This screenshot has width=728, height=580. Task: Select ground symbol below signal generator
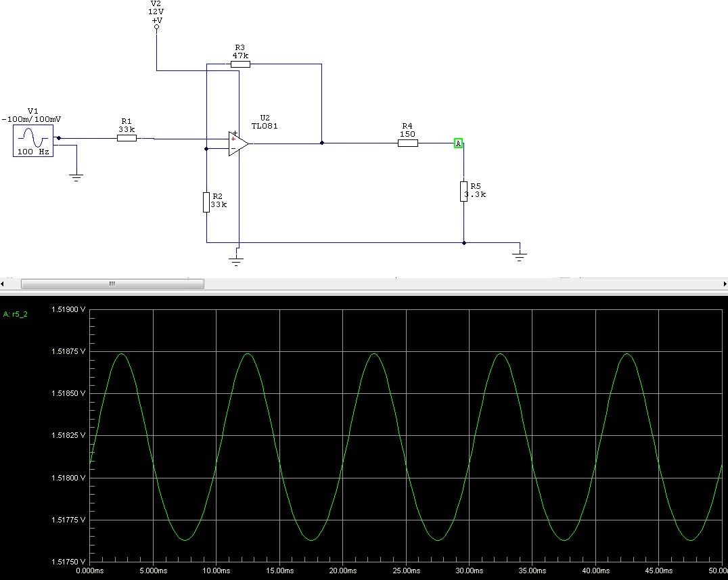(x=76, y=177)
